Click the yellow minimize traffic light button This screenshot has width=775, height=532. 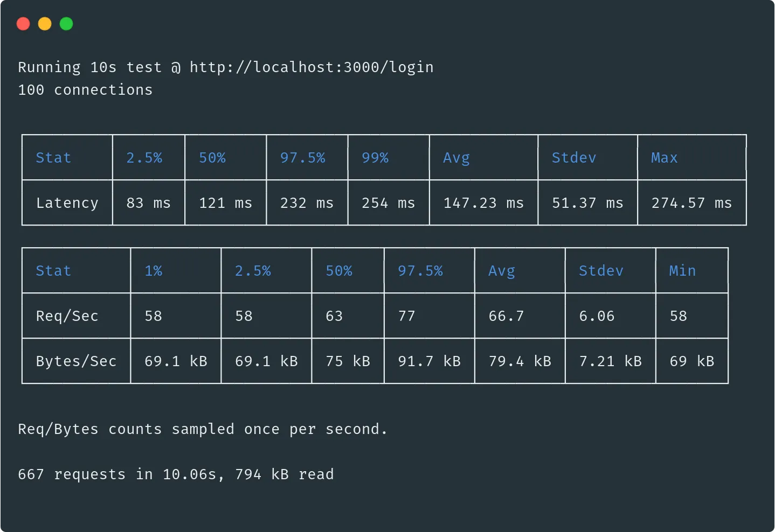(45, 24)
